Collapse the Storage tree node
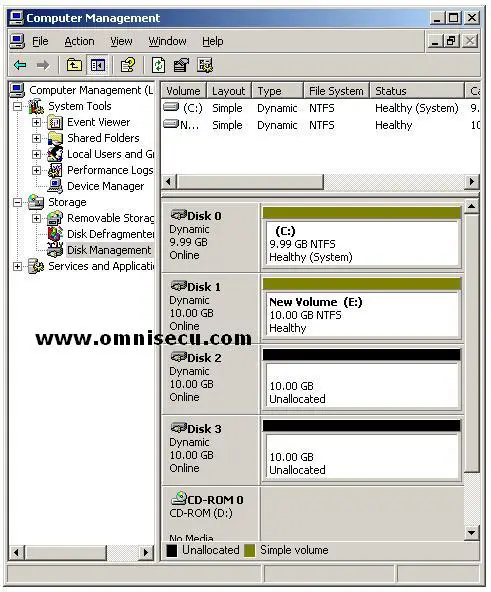This screenshot has width=491, height=592. pos(17,202)
